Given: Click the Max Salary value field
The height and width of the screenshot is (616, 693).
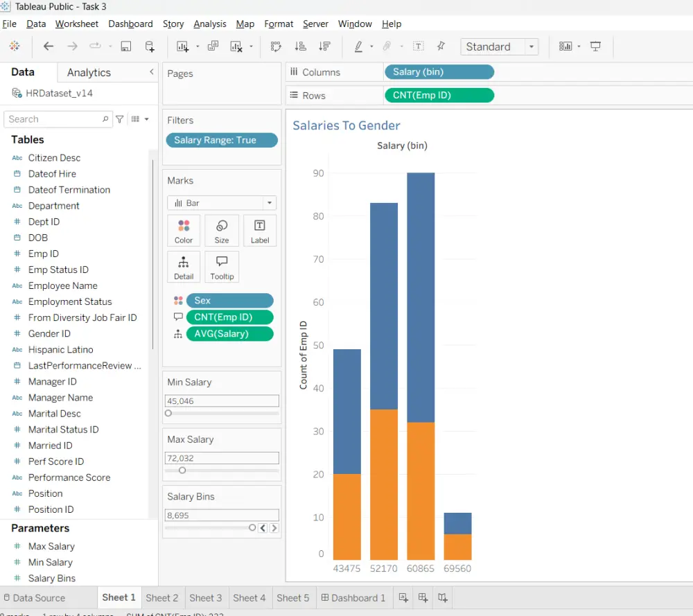Looking at the screenshot, I should point(222,458).
